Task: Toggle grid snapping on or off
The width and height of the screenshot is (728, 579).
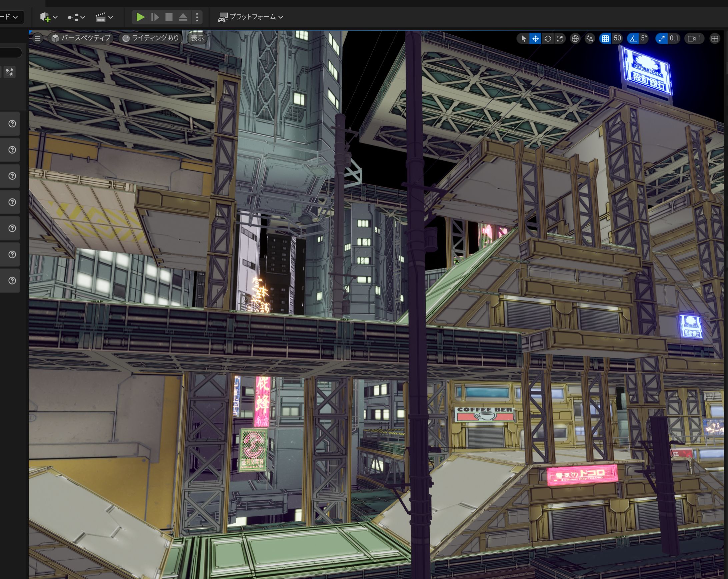Action: tap(605, 39)
